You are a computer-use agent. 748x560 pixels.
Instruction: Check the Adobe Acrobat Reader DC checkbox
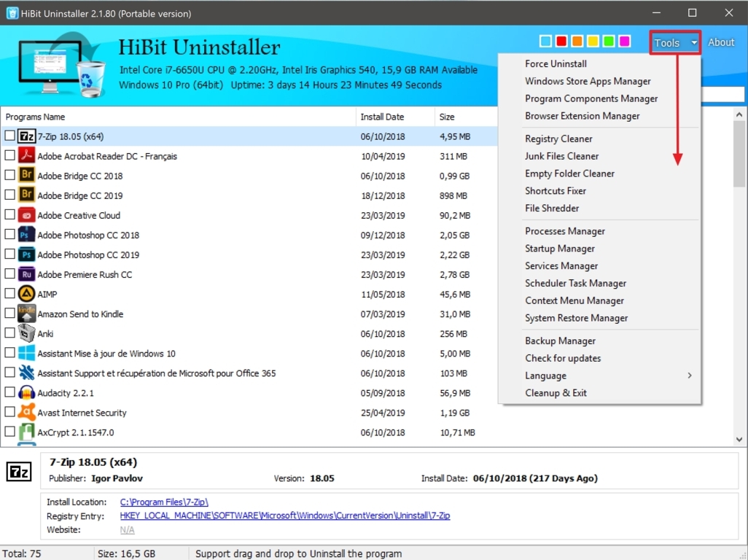(9, 155)
